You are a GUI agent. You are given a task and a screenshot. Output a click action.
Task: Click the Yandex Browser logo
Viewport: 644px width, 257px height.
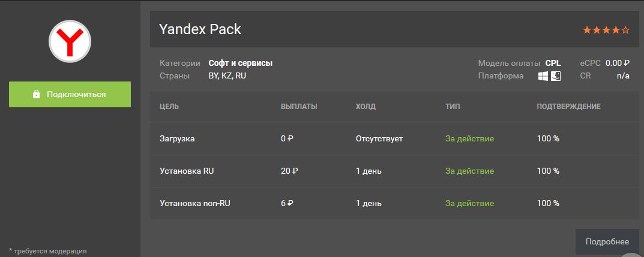(x=70, y=42)
